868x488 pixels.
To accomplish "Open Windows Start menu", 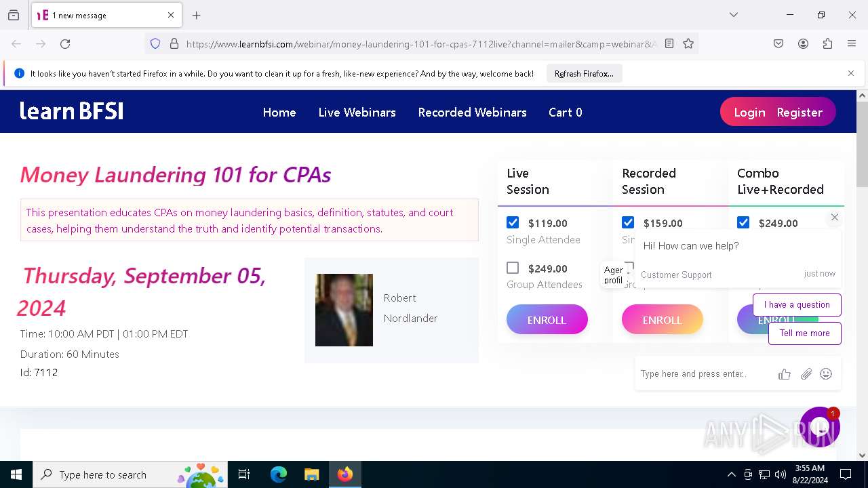I will click(16, 474).
